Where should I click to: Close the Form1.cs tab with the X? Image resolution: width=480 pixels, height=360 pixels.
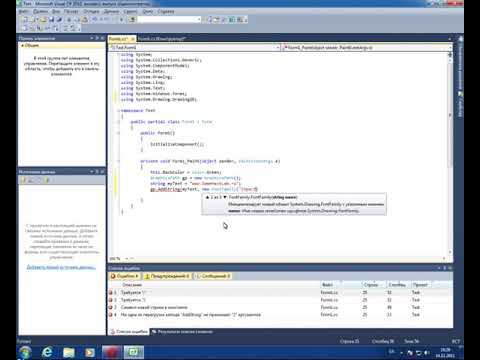(132, 39)
